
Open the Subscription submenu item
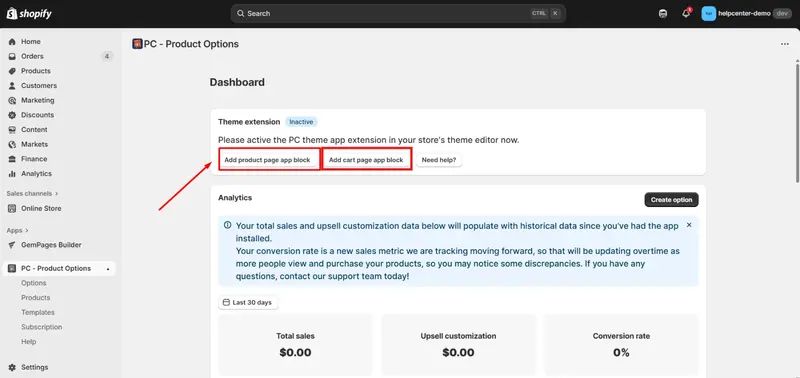pos(41,327)
